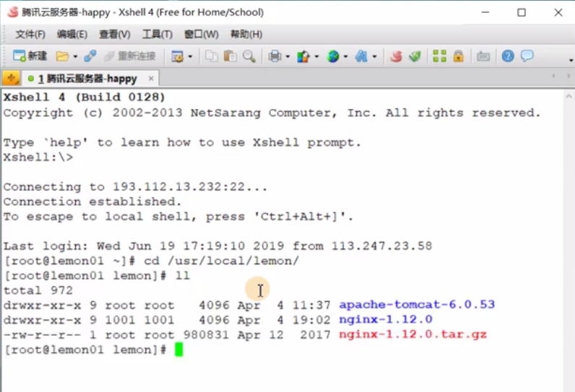Click the 193.112.13.232:22 address text
The image size is (575, 392).
(178, 186)
